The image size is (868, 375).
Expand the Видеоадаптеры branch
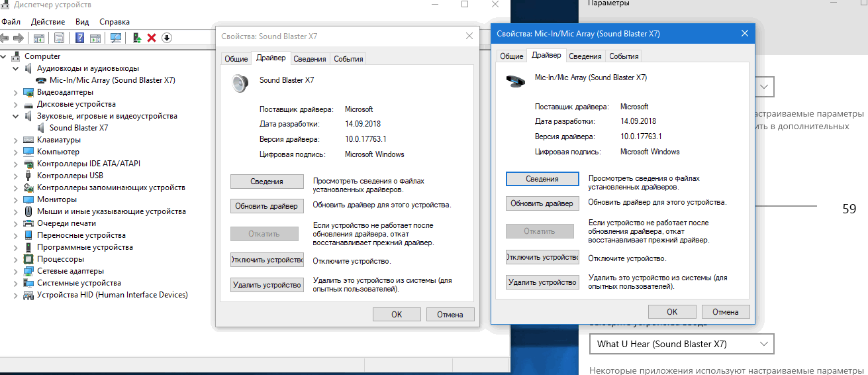(x=16, y=92)
